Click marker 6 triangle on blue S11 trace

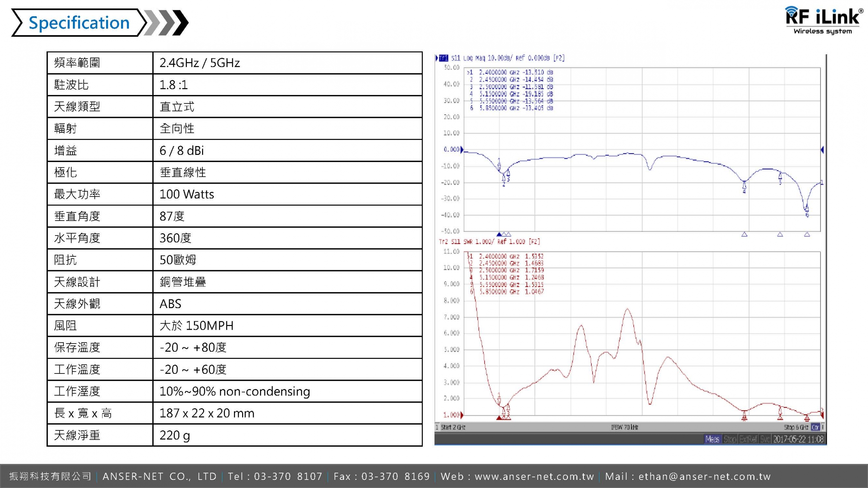point(807,208)
